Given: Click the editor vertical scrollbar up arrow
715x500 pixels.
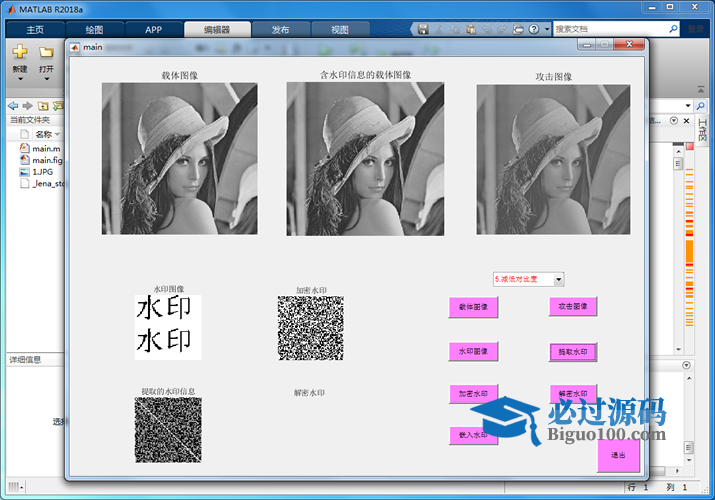Looking at the screenshot, I should pyautogui.click(x=679, y=151).
